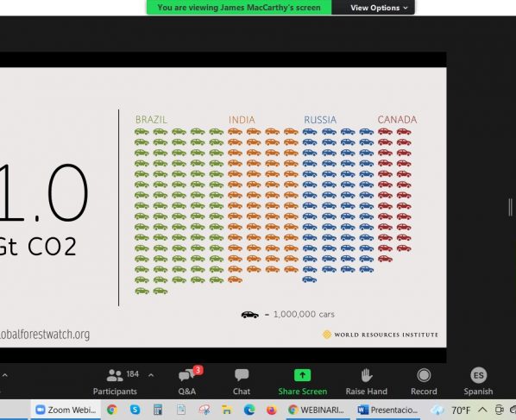516x420 pixels.
Task: Open the Calculator taskbar icon
Action: pos(158,410)
